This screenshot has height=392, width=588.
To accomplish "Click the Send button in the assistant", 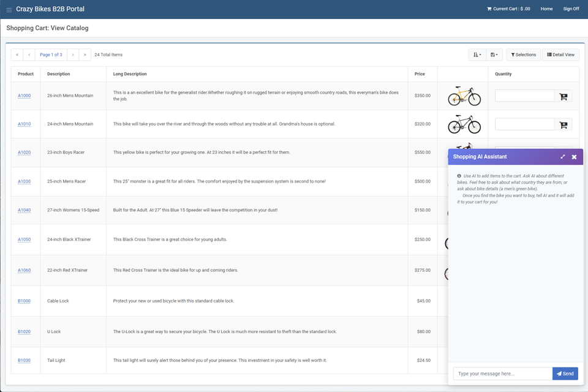I will pyautogui.click(x=565, y=373).
